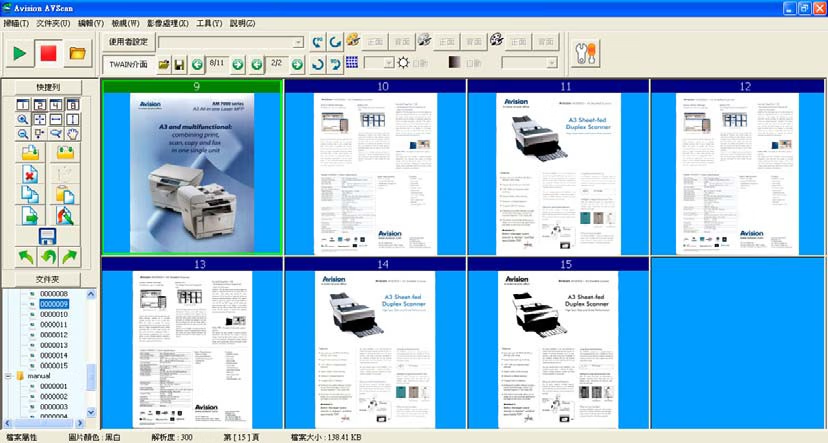Switch to single-page view layout
828x443 pixels.
[x=23, y=105]
